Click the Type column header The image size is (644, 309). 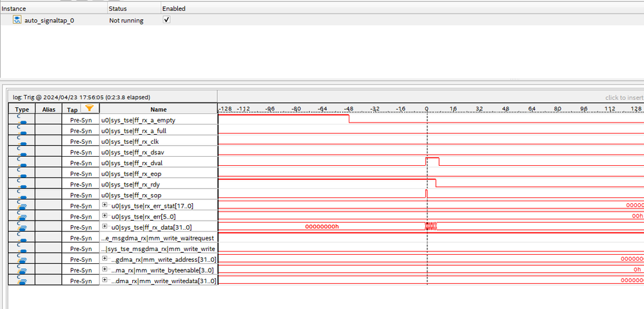[x=22, y=109]
